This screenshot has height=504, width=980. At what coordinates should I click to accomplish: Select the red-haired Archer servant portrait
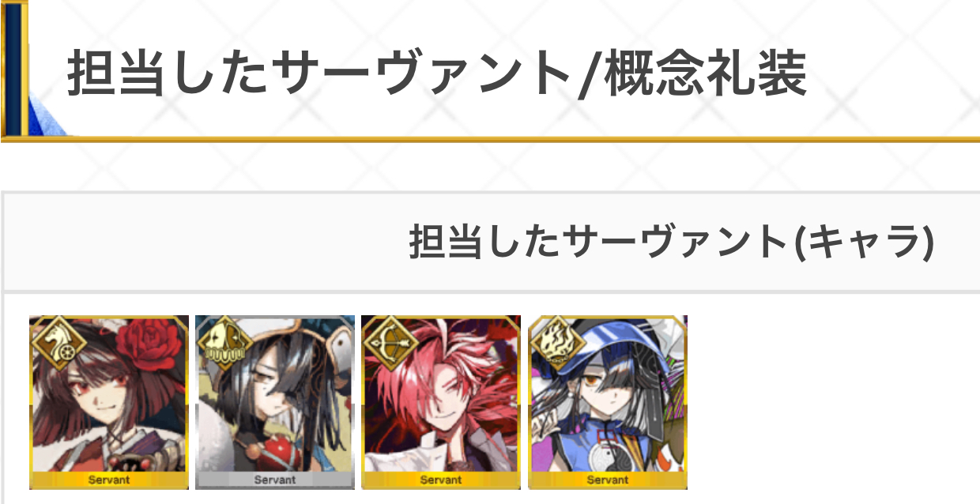click(441, 402)
